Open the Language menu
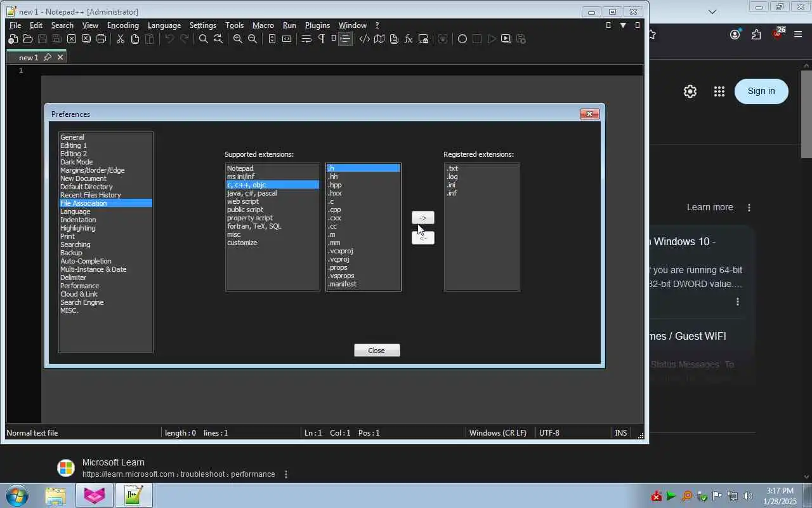Image resolution: width=812 pixels, height=508 pixels. tap(164, 25)
